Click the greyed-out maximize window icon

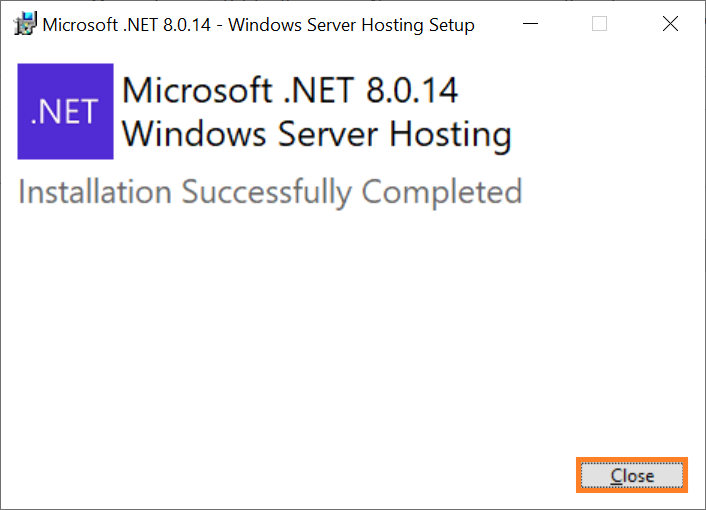pyautogui.click(x=599, y=24)
